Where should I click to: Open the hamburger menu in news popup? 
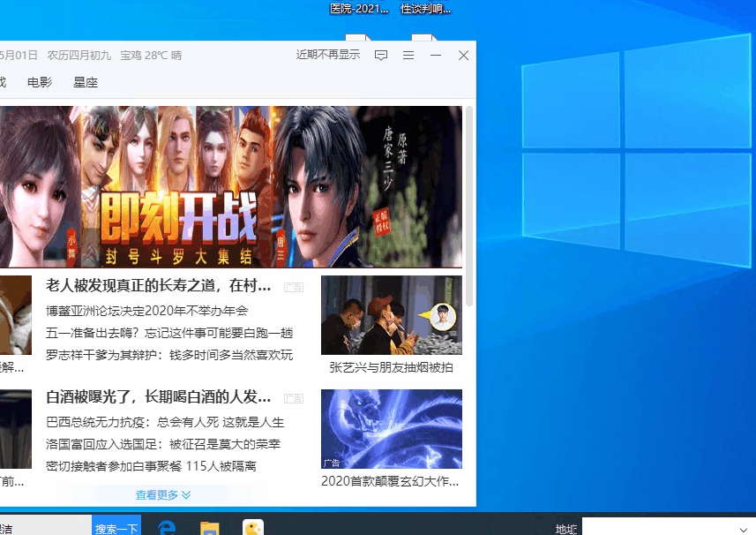click(408, 56)
